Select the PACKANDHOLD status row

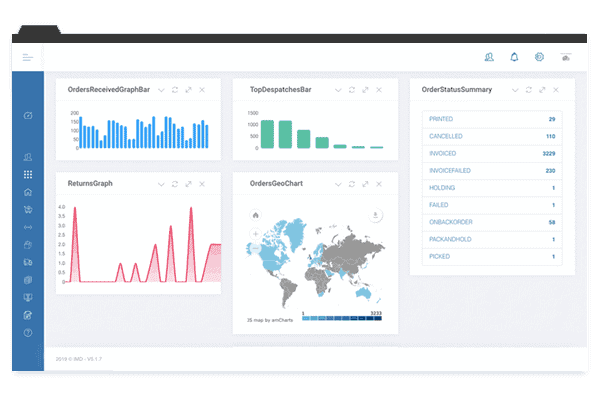coord(492,239)
